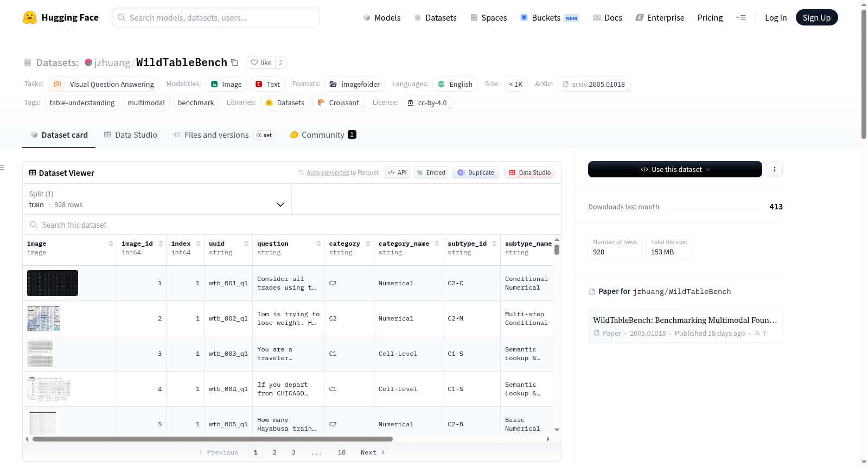Sort by the index column
This screenshot has width=868, height=467.
pos(198,244)
